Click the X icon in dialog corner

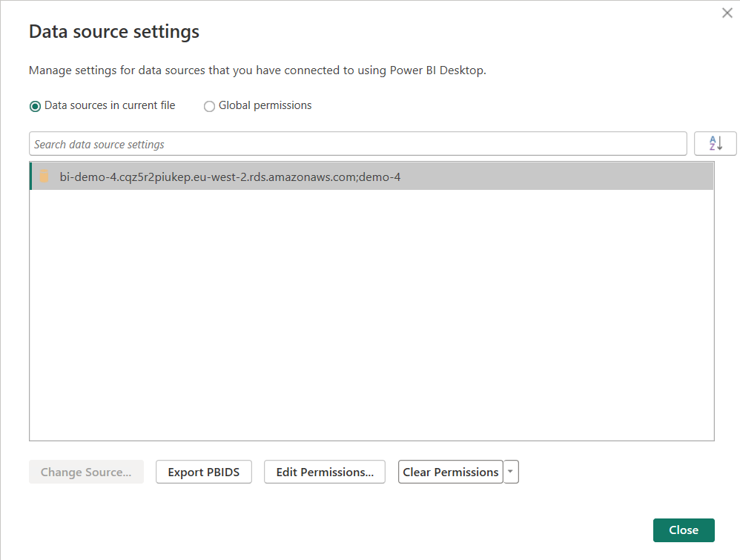(727, 13)
